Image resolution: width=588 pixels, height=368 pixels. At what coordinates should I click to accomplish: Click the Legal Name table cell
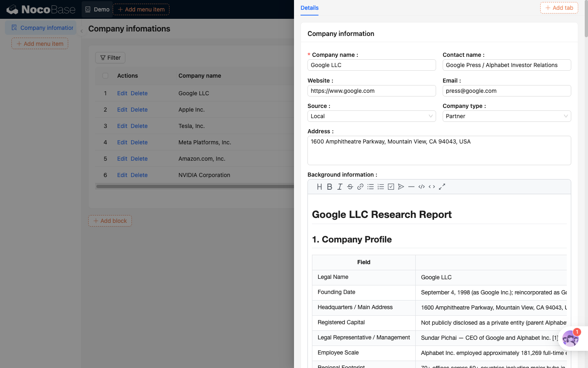click(364, 277)
